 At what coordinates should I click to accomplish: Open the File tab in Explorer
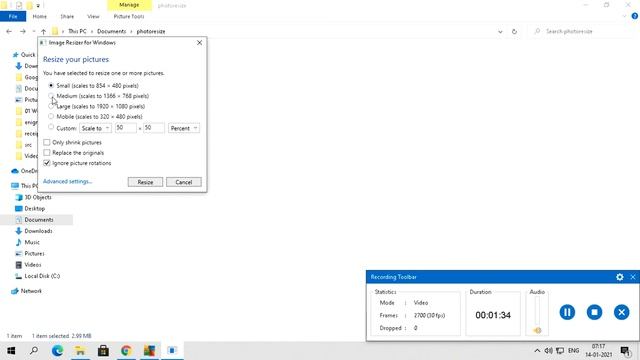click(13, 16)
